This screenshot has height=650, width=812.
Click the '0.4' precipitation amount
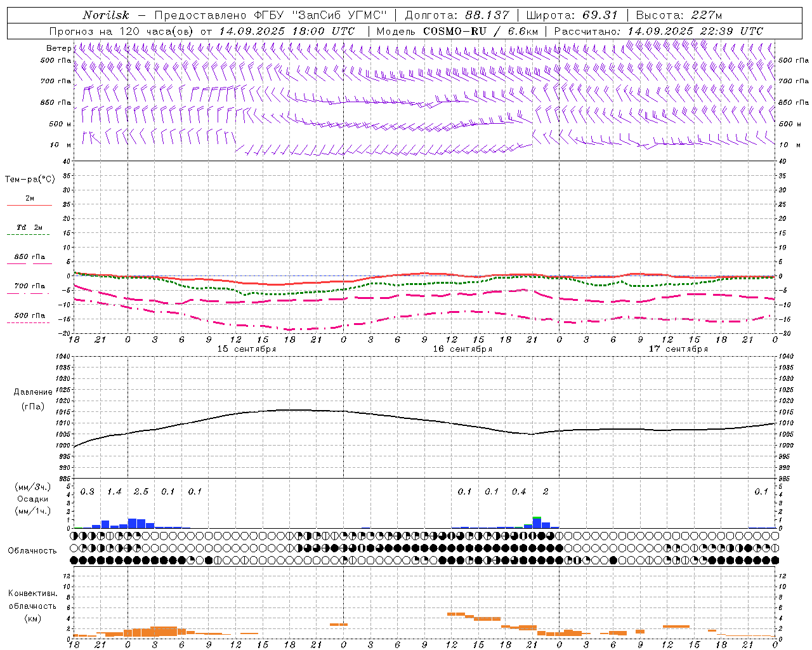click(519, 492)
